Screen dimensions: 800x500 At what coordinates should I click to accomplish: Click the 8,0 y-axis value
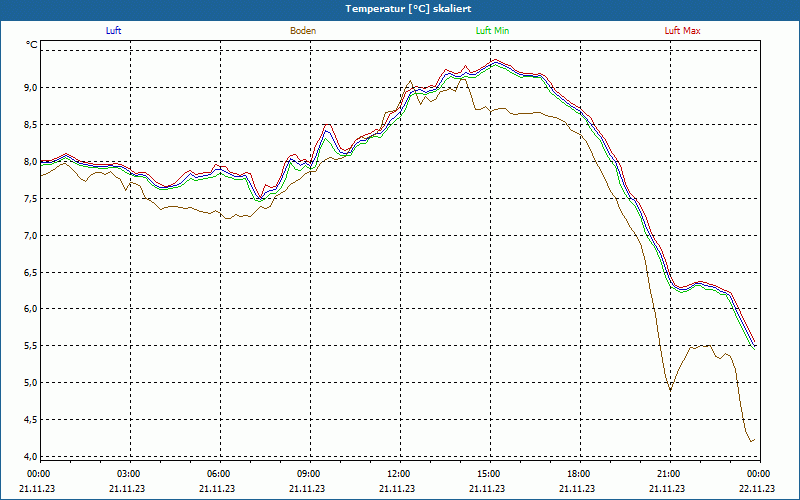(x=31, y=162)
